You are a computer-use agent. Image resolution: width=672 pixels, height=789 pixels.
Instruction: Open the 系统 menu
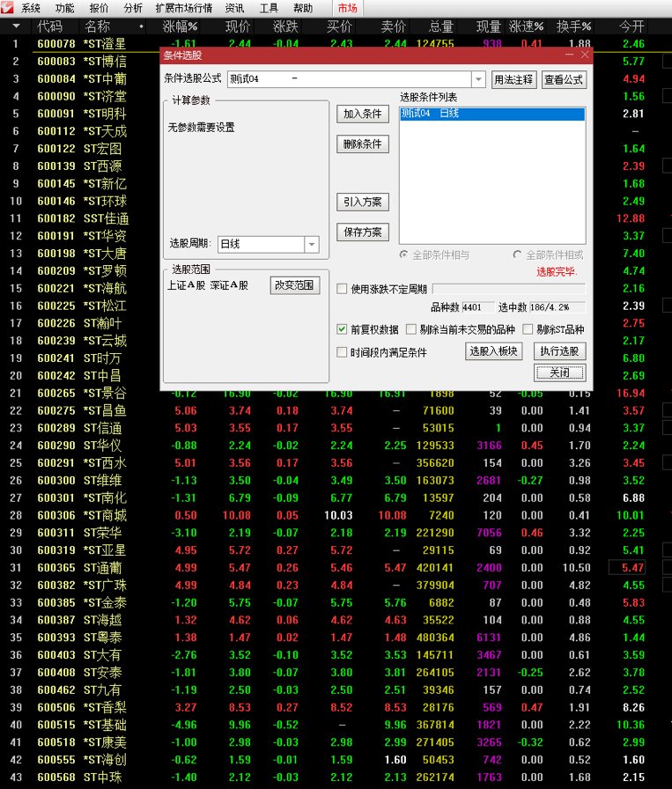click(x=31, y=8)
